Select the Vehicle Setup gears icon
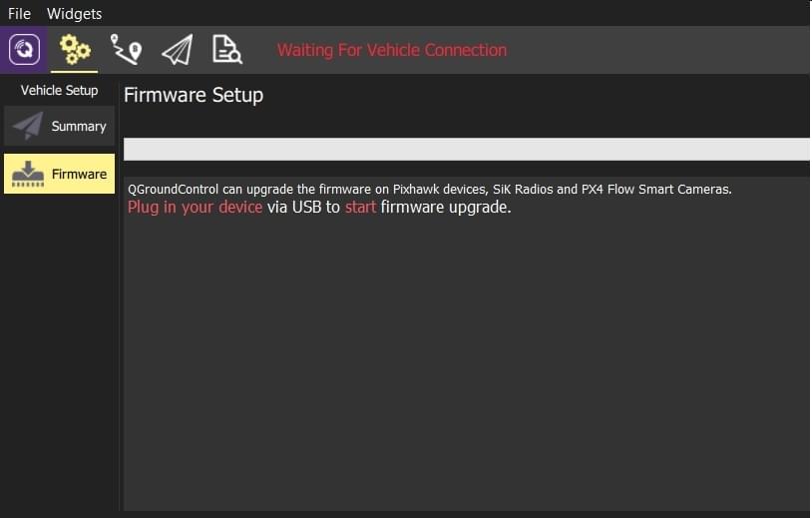Screen dimensions: 812x518 (75, 50)
